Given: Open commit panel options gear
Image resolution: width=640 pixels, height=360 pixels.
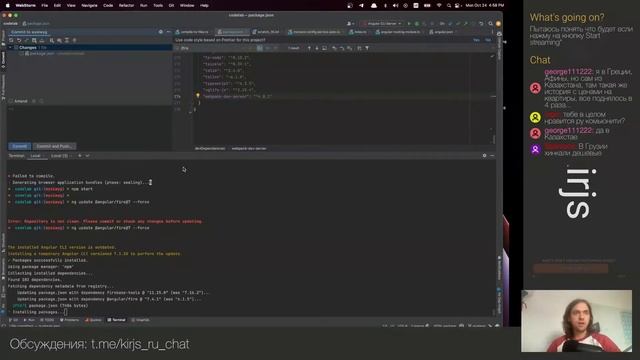Looking at the screenshot, I should click(x=160, y=32).
